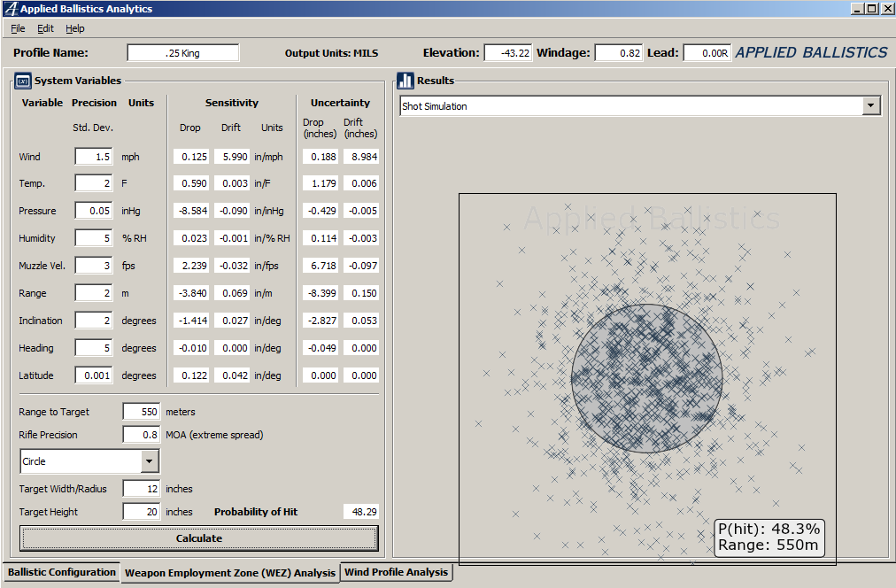Click the P(hit) 48.3% range annotation box
This screenshot has width=896, height=588.
click(769, 538)
